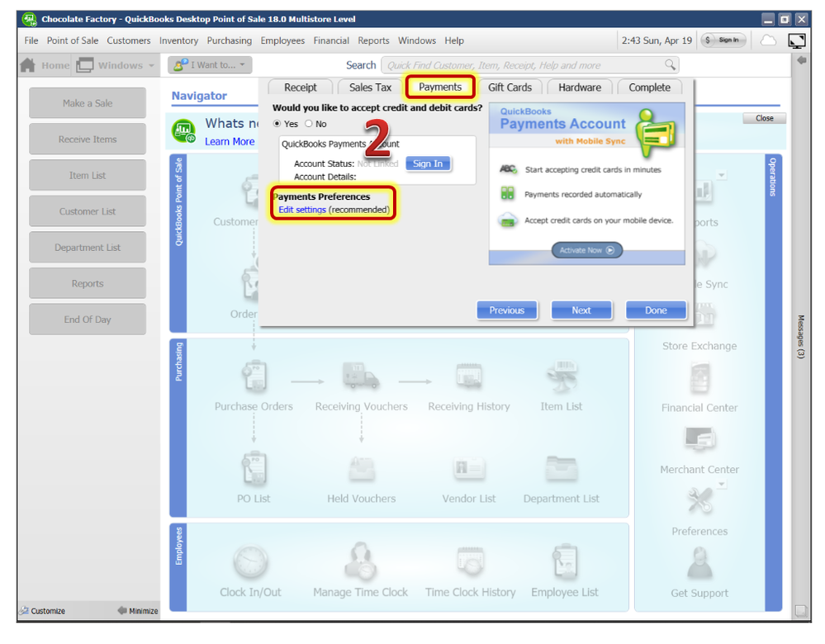Click Customize at bottom of sidebar
The width and height of the screenshot is (825, 644).
(x=42, y=611)
